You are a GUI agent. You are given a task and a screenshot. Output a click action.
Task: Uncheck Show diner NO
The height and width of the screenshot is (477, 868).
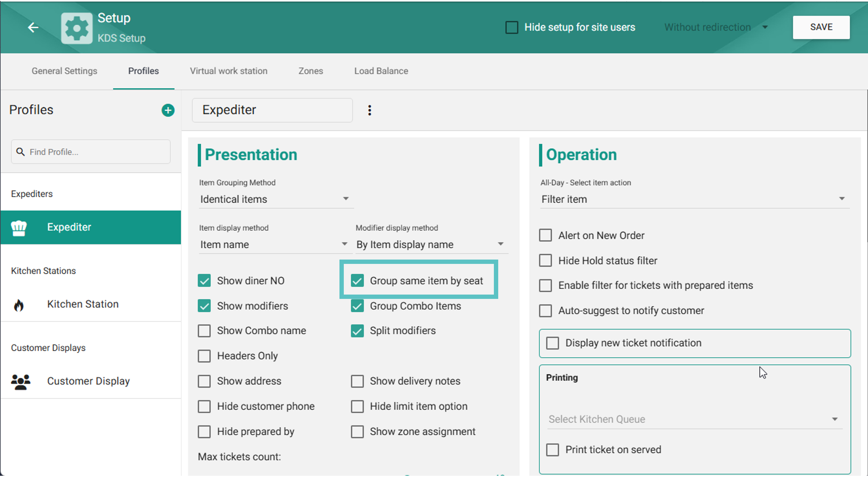(x=204, y=281)
